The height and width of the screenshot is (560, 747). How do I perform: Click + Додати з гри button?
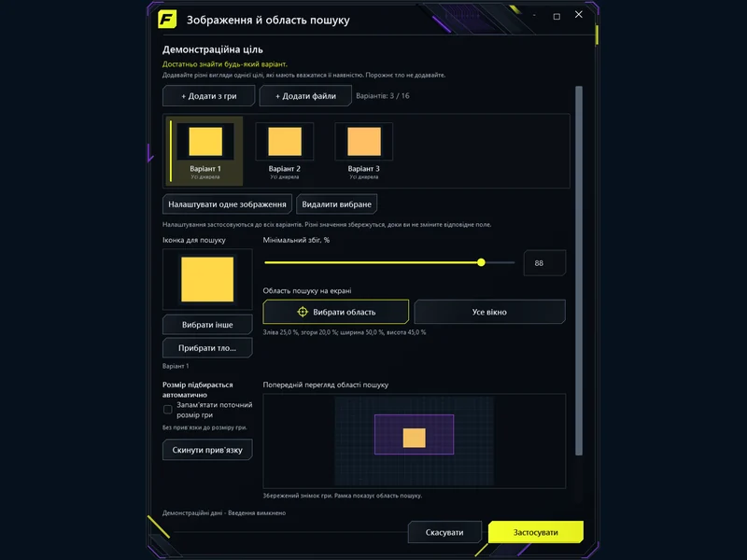208,96
